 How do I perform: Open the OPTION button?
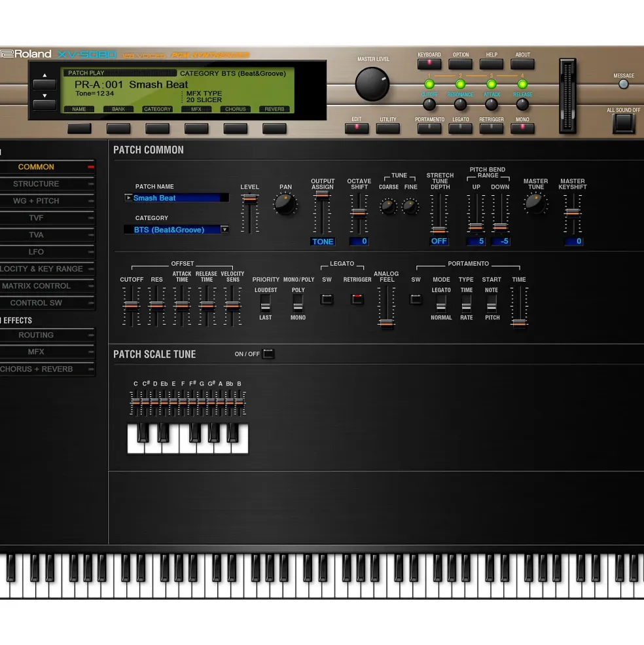(460, 64)
